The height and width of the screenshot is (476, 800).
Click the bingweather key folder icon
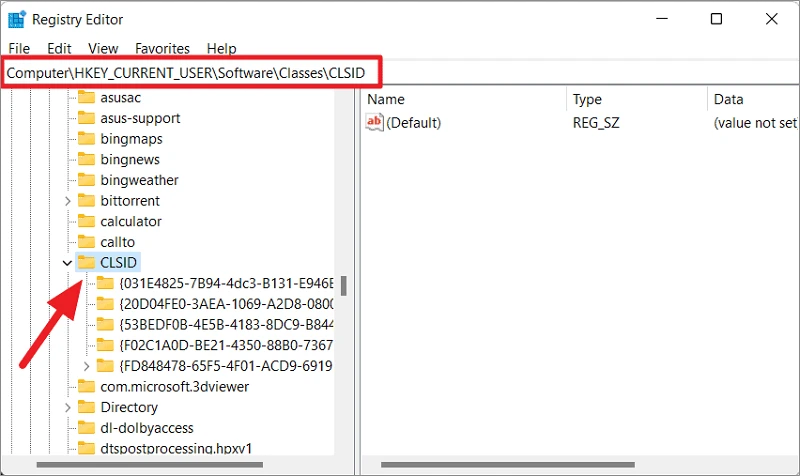tap(87, 180)
